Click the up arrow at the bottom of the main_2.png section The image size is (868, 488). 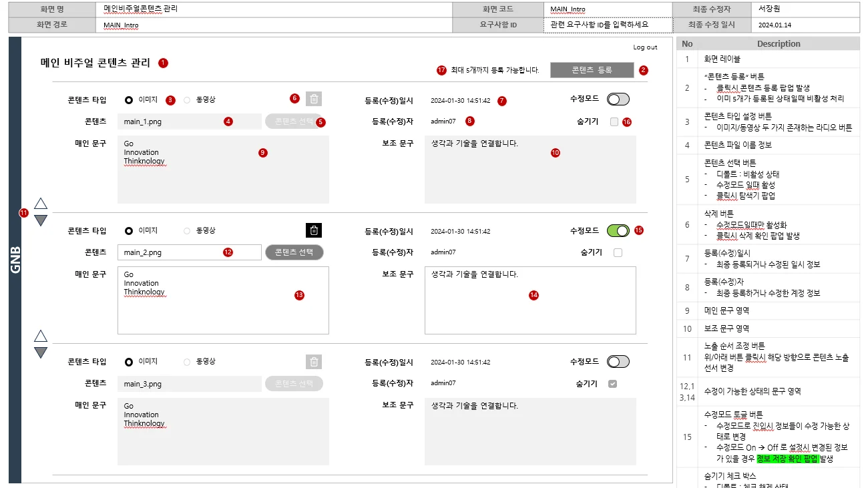[x=41, y=336]
